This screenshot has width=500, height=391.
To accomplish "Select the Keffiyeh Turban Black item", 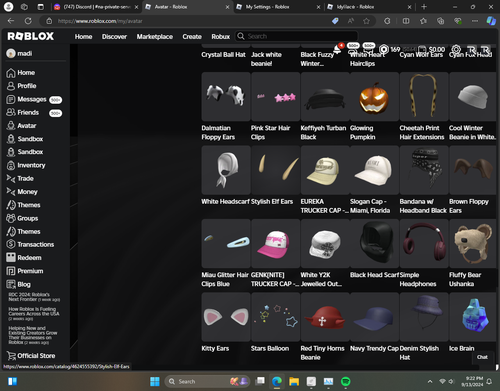I will point(325,107).
